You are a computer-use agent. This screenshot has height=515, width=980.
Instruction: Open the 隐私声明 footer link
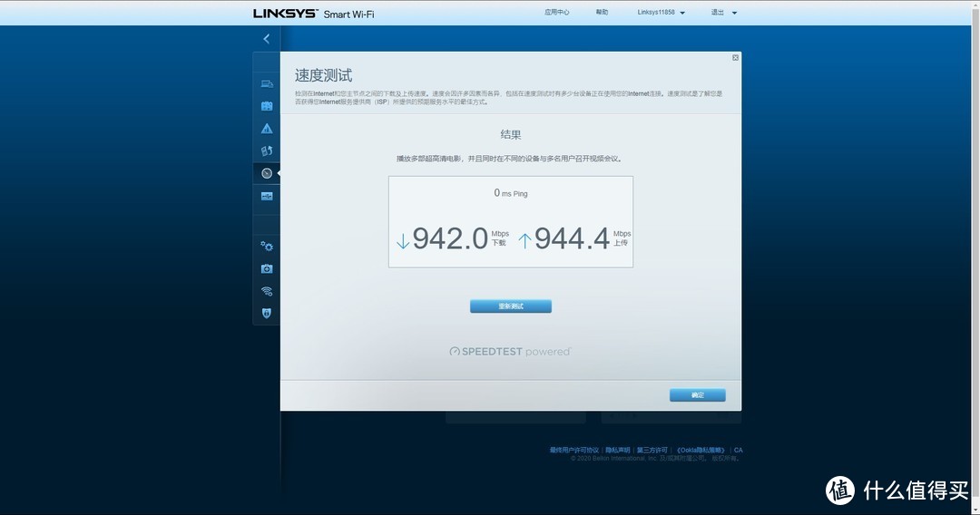pos(618,450)
